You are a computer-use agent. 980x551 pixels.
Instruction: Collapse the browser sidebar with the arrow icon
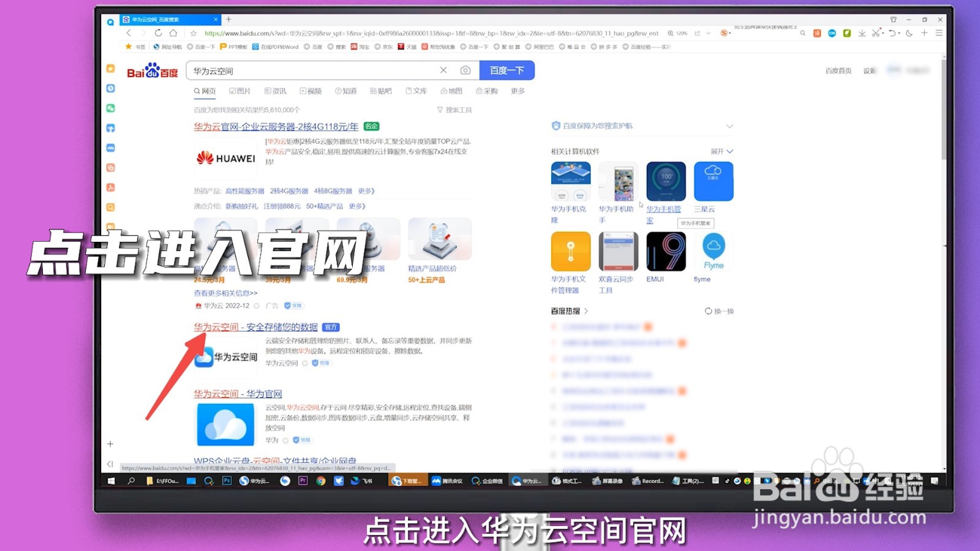[x=110, y=464]
